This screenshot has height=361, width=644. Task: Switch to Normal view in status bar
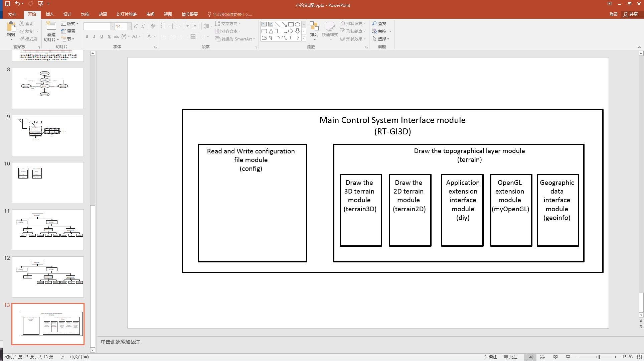click(530, 357)
